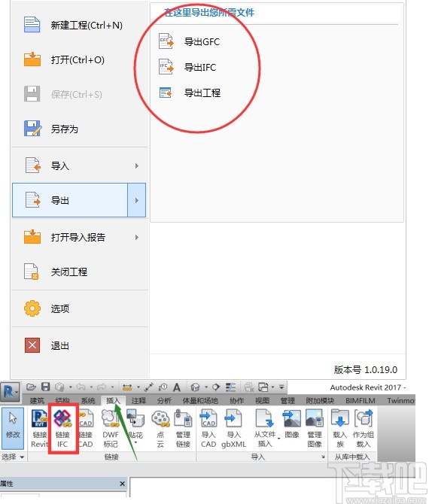Expand the 导入 submenu arrow
The width and height of the screenshot is (429, 504).
click(137, 165)
